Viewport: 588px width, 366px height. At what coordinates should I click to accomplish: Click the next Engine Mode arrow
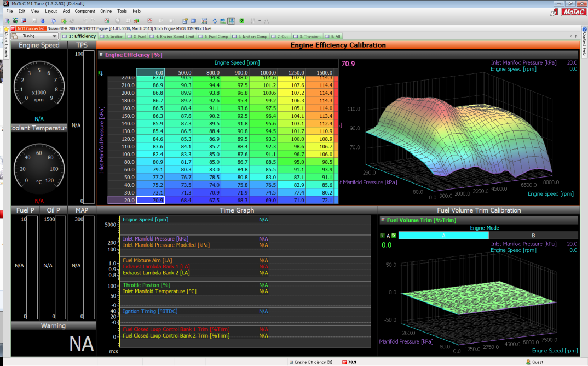394,236
